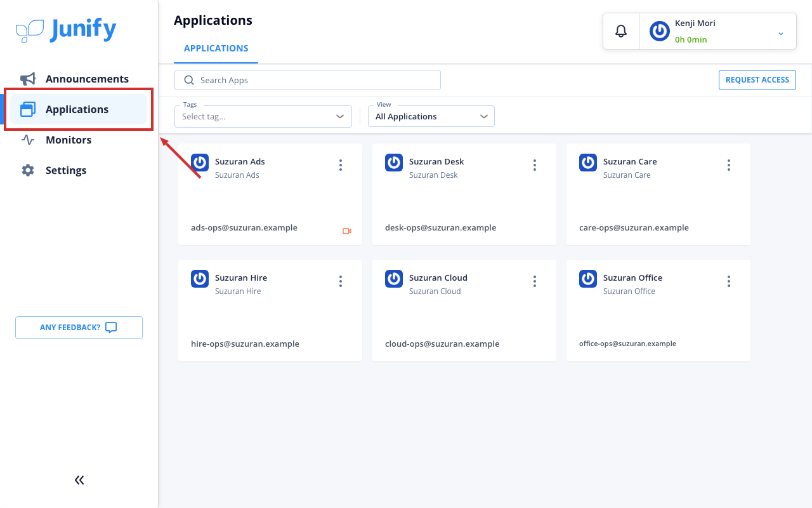The height and width of the screenshot is (508, 812).
Task: Select the Applications window icon in sidebar
Action: click(28, 109)
